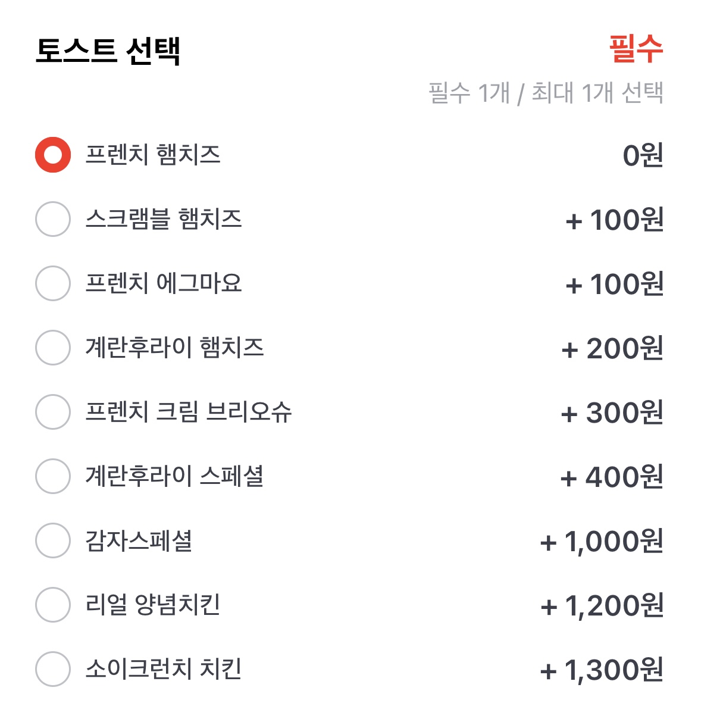Click the 0원 price text
The image size is (701, 728).
pos(643,156)
